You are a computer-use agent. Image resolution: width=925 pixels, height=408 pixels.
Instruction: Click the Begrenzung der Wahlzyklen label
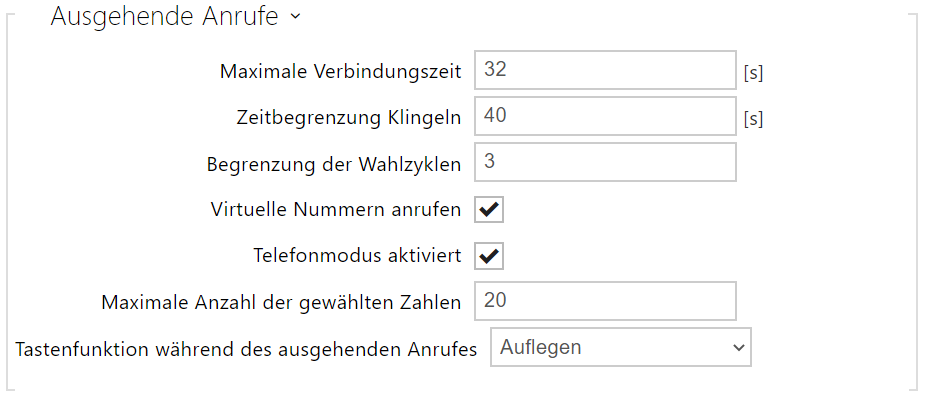point(334,163)
